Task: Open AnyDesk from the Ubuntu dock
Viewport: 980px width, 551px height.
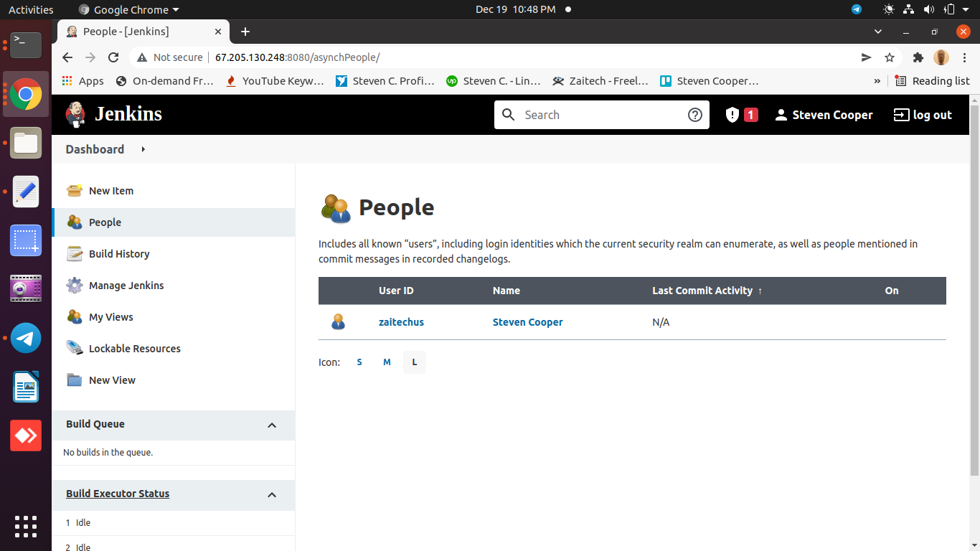Action: (x=26, y=435)
